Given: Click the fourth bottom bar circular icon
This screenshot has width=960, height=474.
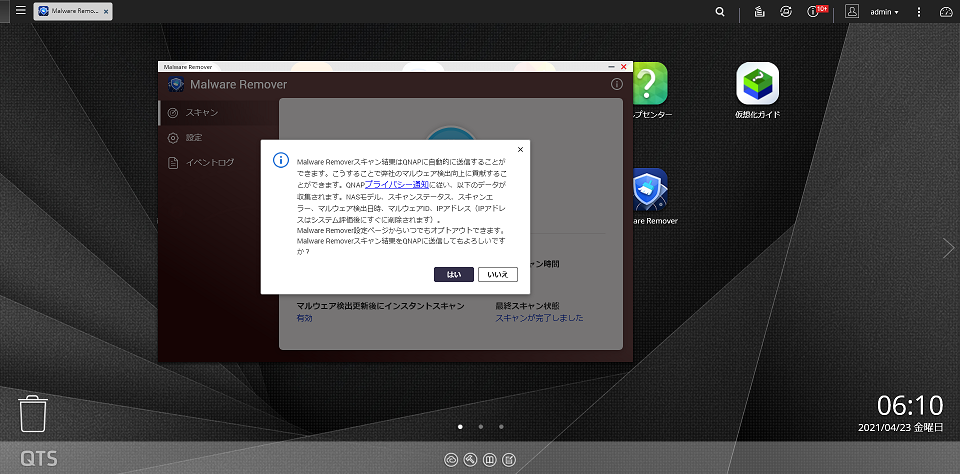Looking at the screenshot, I should [x=509, y=459].
